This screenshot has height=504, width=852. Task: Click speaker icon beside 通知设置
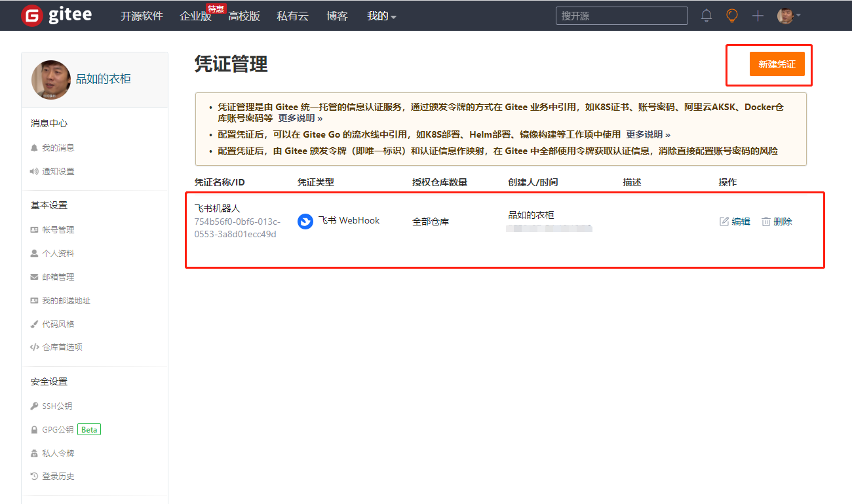point(35,172)
